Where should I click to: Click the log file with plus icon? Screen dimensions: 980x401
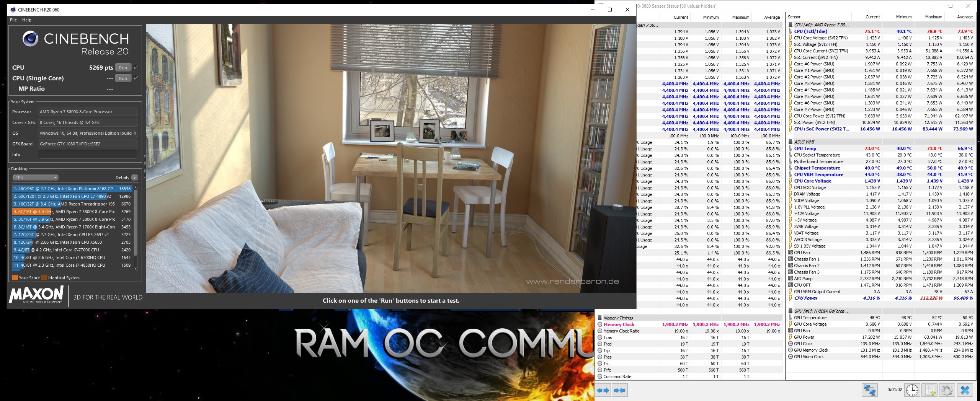929,390
